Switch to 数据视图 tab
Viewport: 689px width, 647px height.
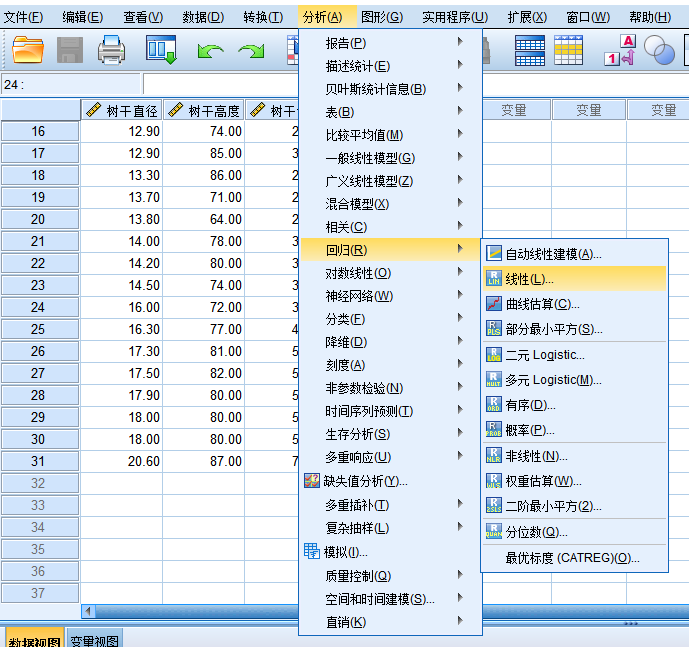coord(34,640)
